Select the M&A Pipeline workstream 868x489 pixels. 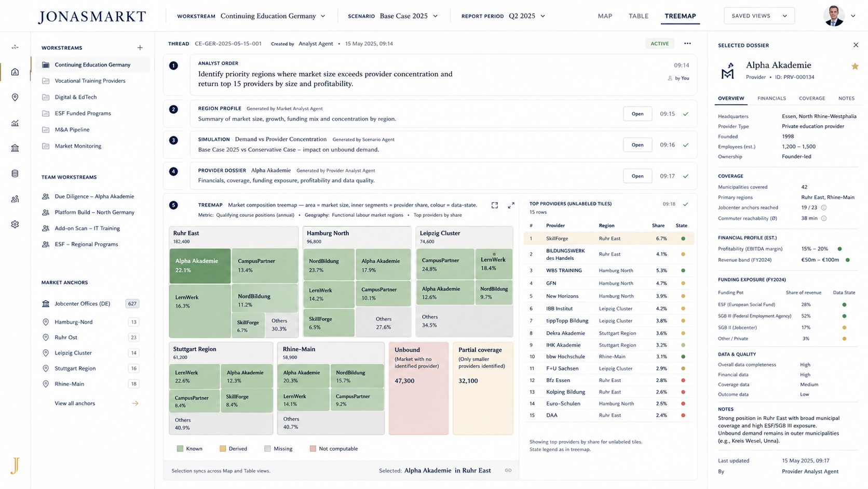click(x=72, y=129)
